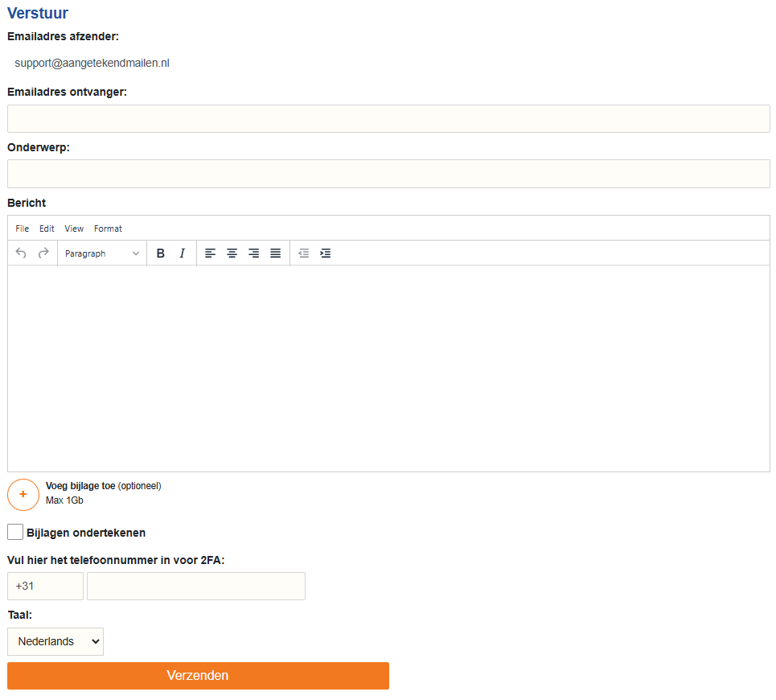Open the Edit menu in editor
This screenshot has height=700, width=776.
[x=47, y=229]
